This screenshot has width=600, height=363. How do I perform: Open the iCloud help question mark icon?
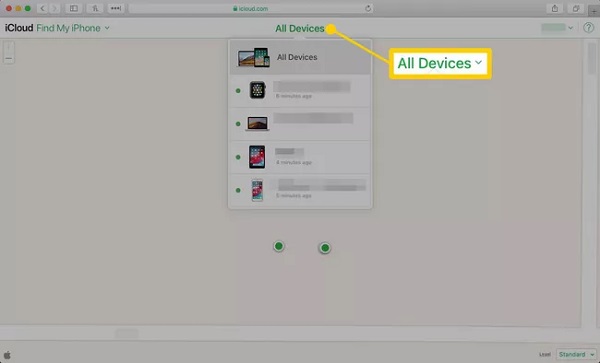point(588,28)
